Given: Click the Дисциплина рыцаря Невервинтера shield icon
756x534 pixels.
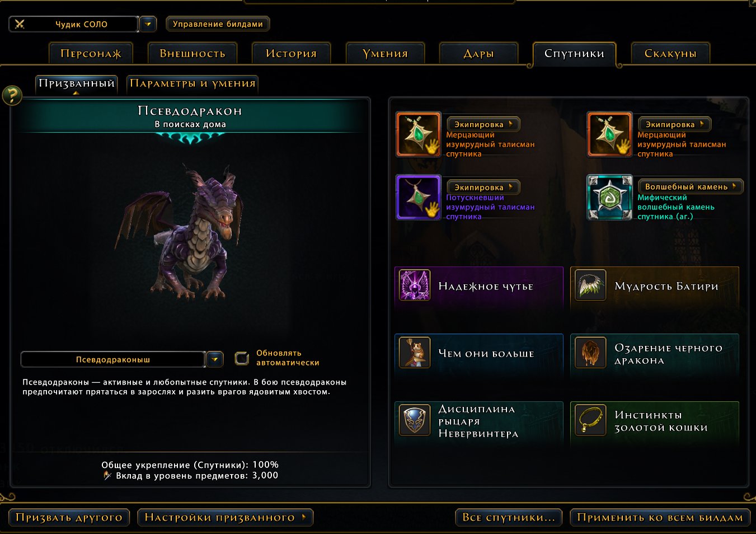Looking at the screenshot, I should [415, 420].
